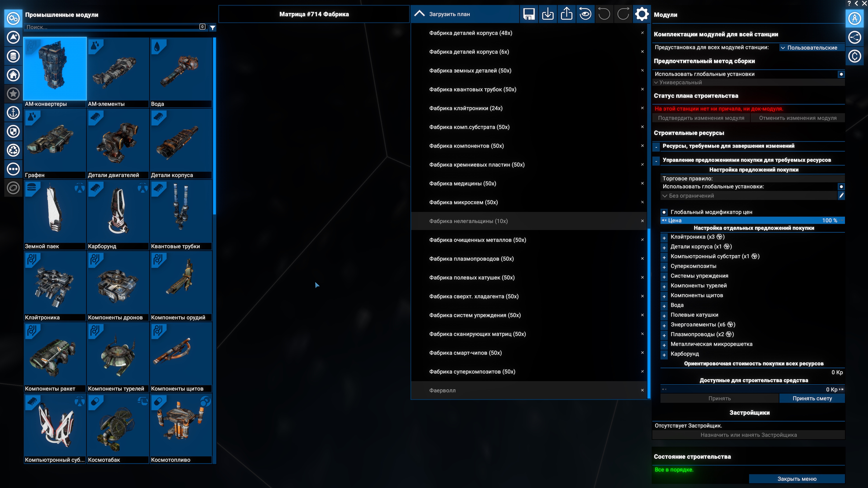Image resolution: width=868 pixels, height=488 pixels.
Task: Toggle the Глобальный модификатор цен checkbox
Action: point(664,212)
